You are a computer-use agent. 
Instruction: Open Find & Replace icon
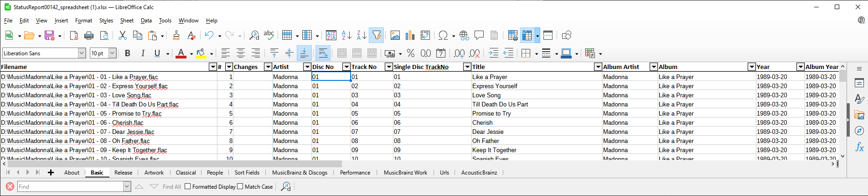pos(254,35)
